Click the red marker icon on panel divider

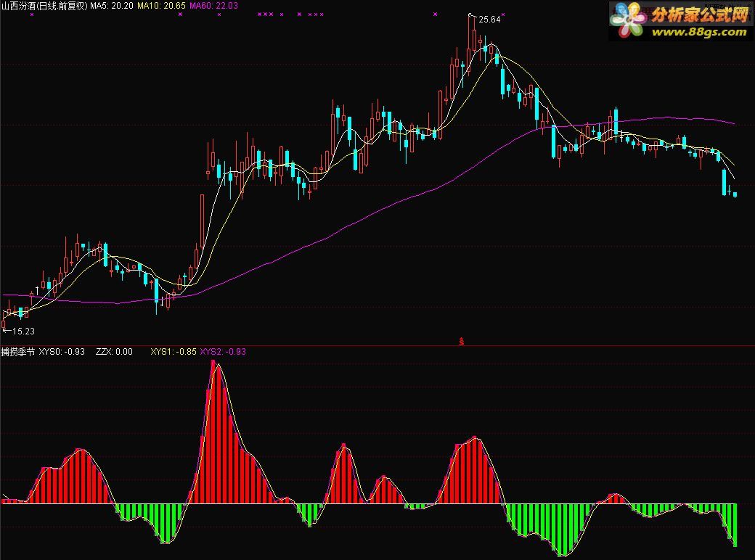[461, 341]
